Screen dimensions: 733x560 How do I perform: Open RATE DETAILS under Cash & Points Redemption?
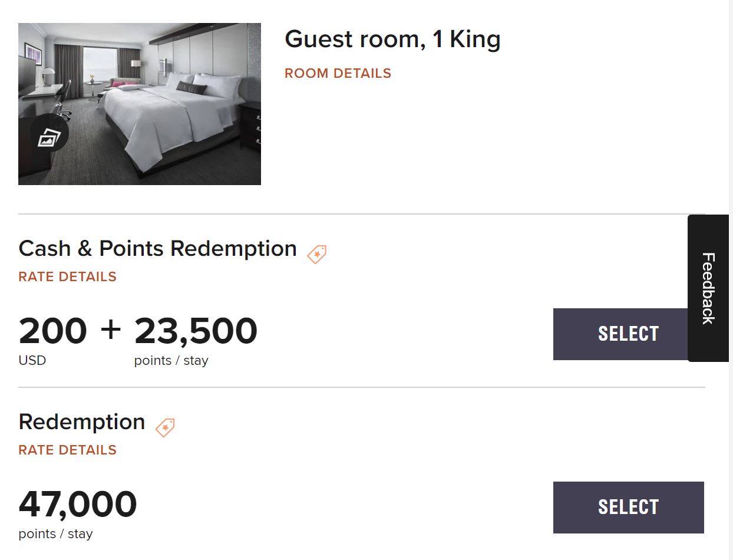click(x=67, y=276)
